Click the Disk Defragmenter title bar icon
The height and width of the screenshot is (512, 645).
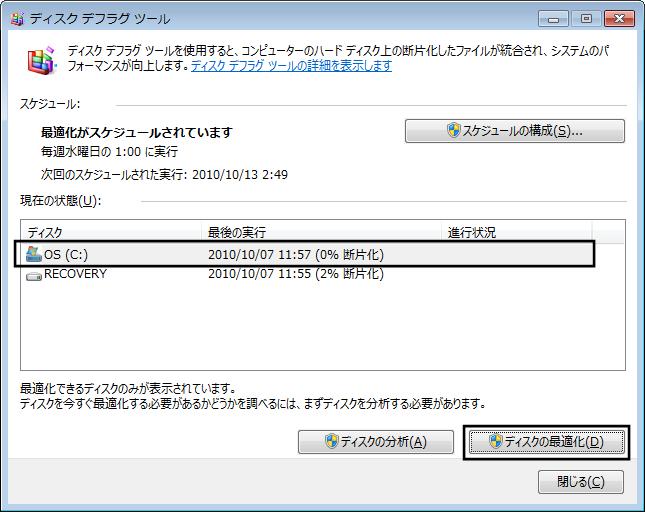pyautogui.click(x=16, y=19)
